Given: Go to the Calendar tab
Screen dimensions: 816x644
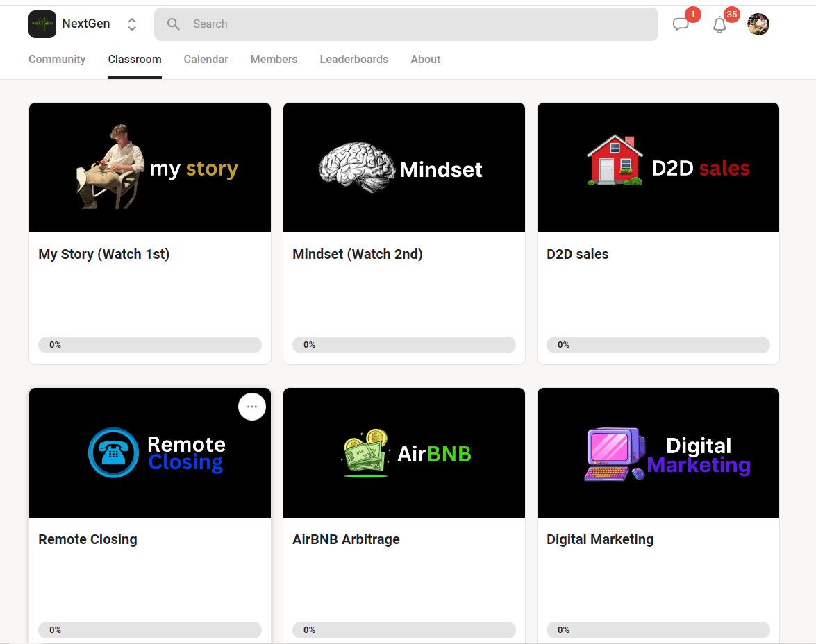Looking at the screenshot, I should (x=206, y=59).
